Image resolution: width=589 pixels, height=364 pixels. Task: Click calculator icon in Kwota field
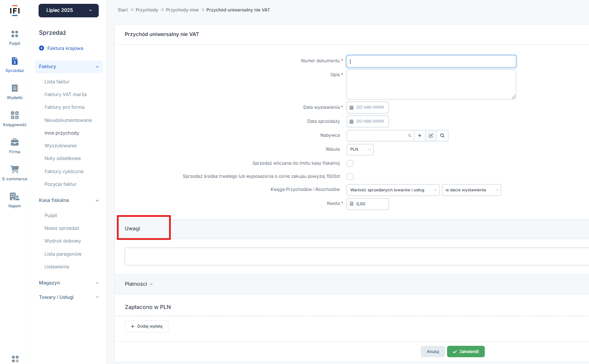(351, 204)
